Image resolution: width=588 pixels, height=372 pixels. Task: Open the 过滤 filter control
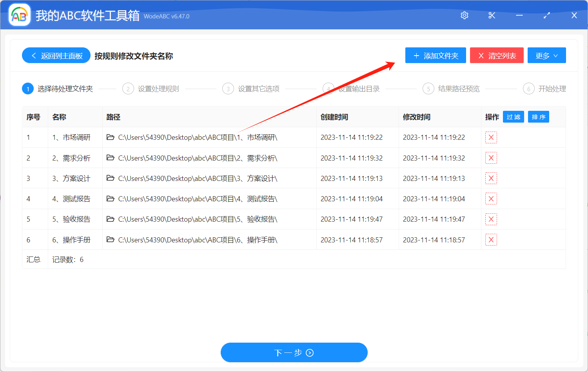pos(513,116)
